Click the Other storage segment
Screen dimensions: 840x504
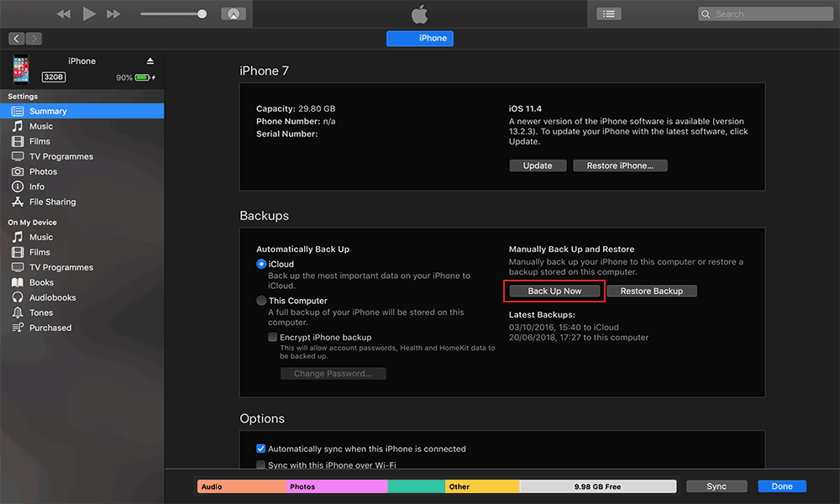tap(482, 486)
